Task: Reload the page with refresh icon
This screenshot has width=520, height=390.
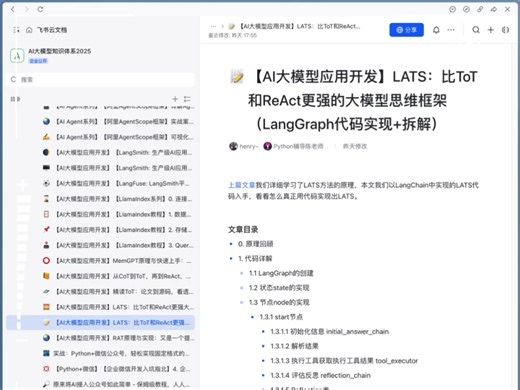Action: pyautogui.click(x=40, y=9)
